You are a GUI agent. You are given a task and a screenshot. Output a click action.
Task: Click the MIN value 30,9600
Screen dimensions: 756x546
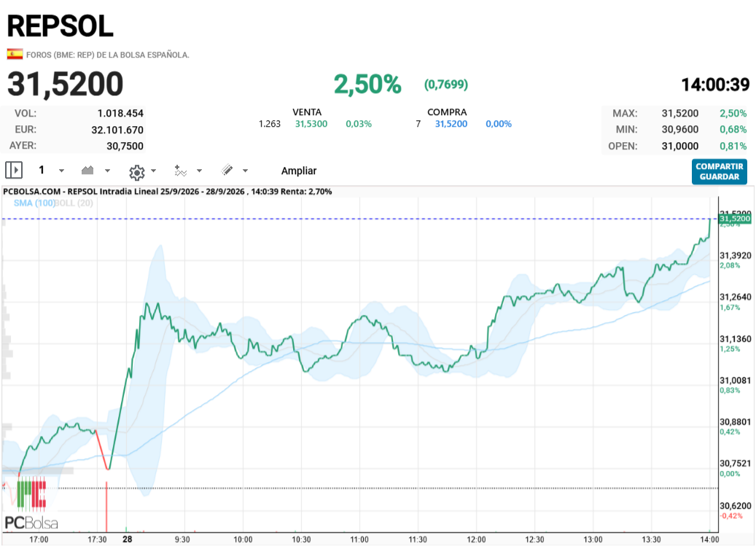pyautogui.click(x=680, y=130)
